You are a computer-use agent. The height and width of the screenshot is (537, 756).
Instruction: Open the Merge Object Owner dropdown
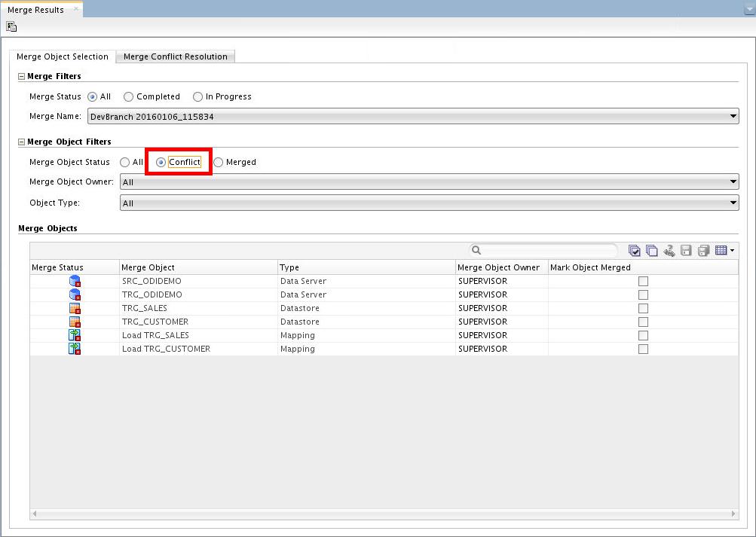[x=429, y=182]
